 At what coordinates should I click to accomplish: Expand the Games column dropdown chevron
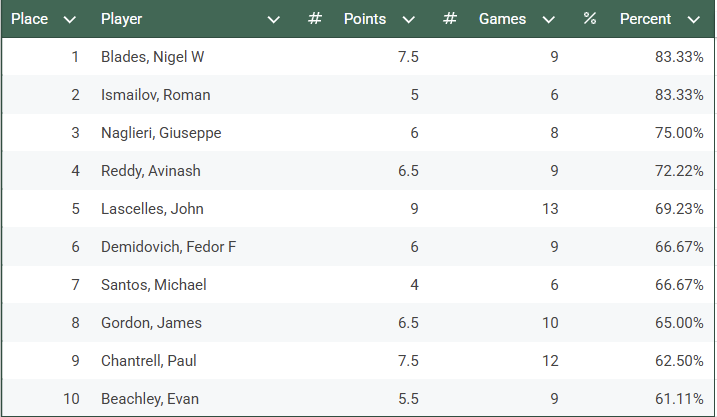[x=548, y=19]
